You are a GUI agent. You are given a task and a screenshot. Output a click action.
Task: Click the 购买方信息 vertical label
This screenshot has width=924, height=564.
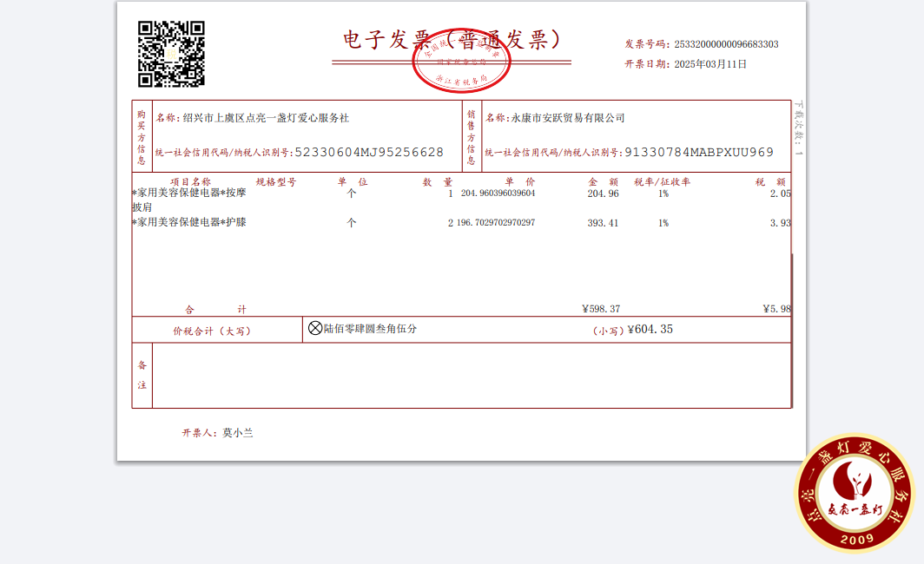[142, 136]
